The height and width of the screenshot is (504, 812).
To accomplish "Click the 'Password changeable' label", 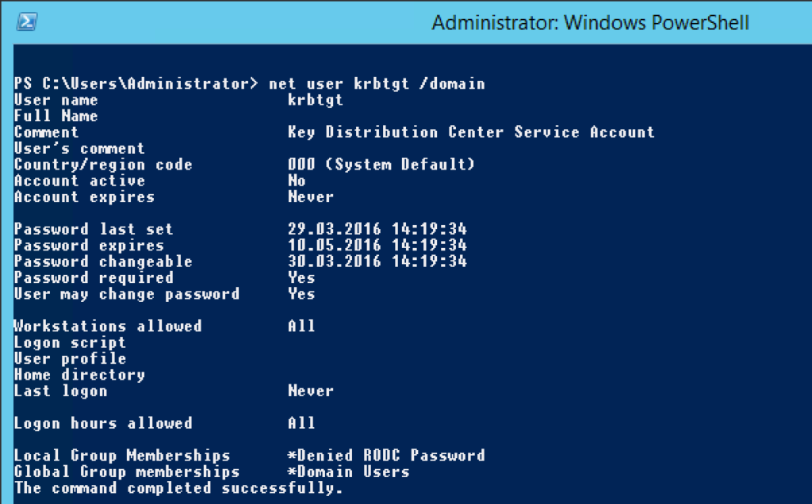I will coord(103,262).
